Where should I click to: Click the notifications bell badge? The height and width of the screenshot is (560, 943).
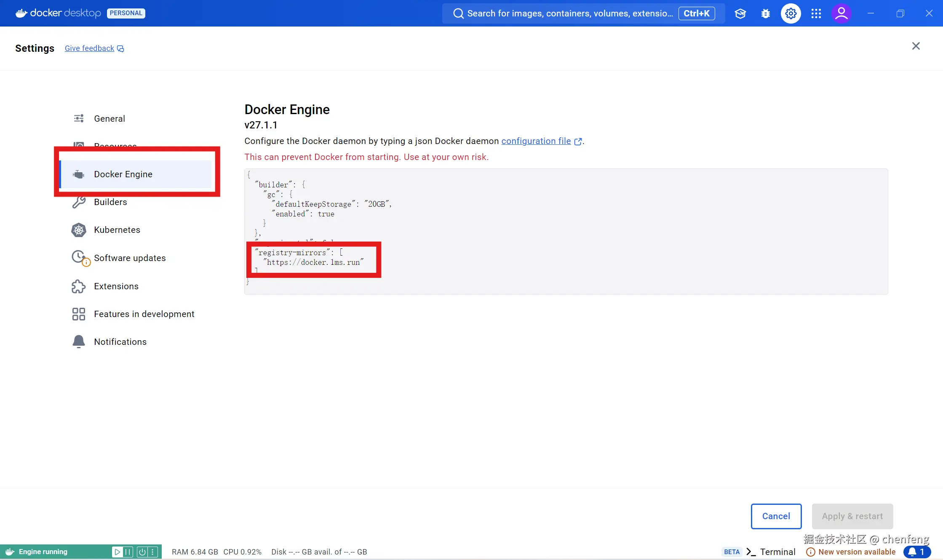pos(916,552)
